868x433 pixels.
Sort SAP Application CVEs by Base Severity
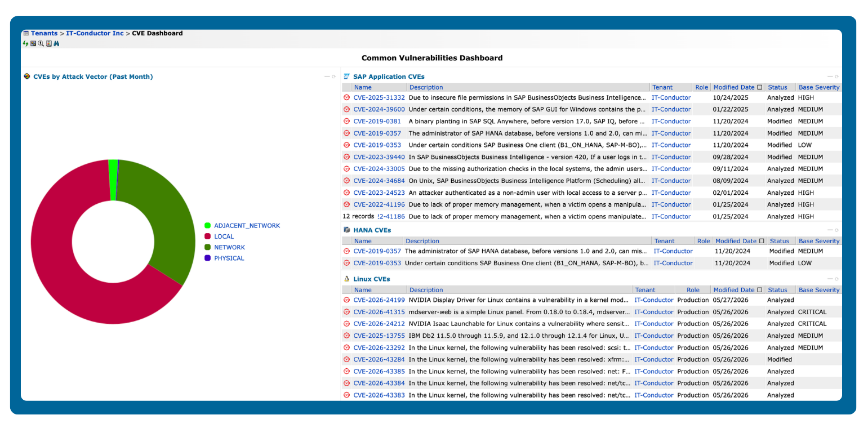point(819,87)
